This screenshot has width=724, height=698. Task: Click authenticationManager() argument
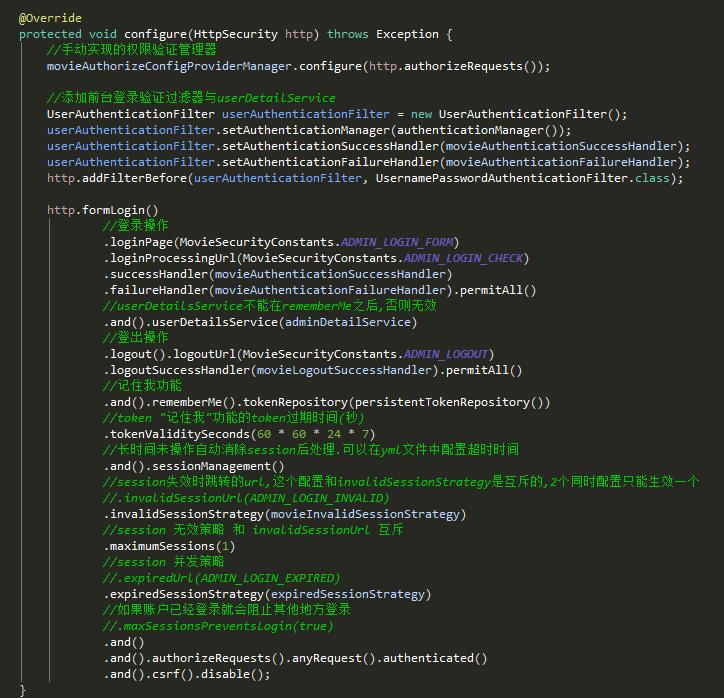(480, 130)
